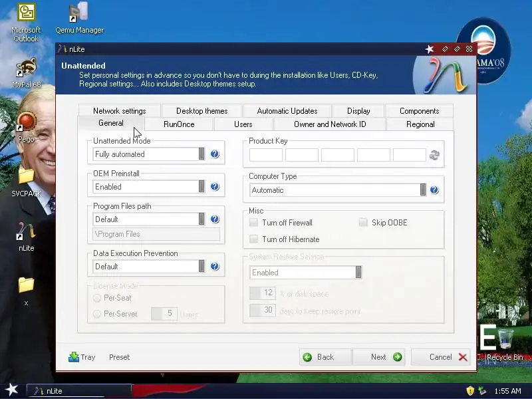
Task: Click the Per-Server users count field showing 5
Action: click(164, 313)
